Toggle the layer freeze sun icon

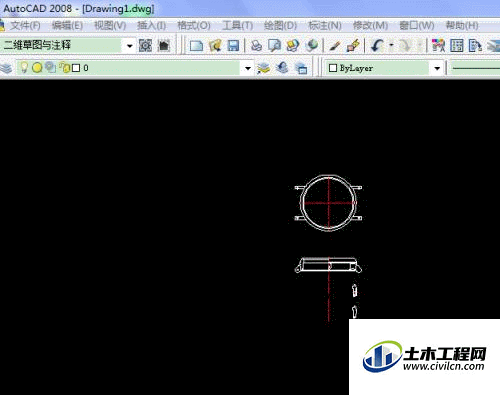coord(37,68)
